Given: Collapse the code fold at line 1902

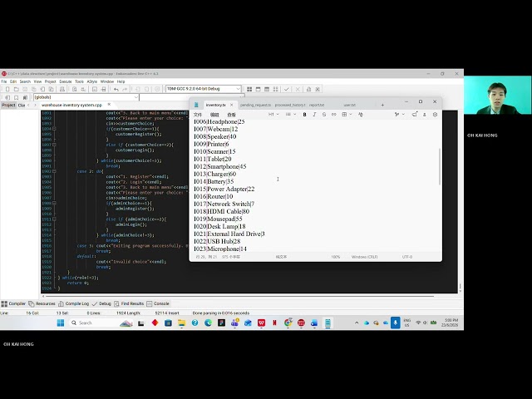Looking at the screenshot, I should [x=54, y=171].
